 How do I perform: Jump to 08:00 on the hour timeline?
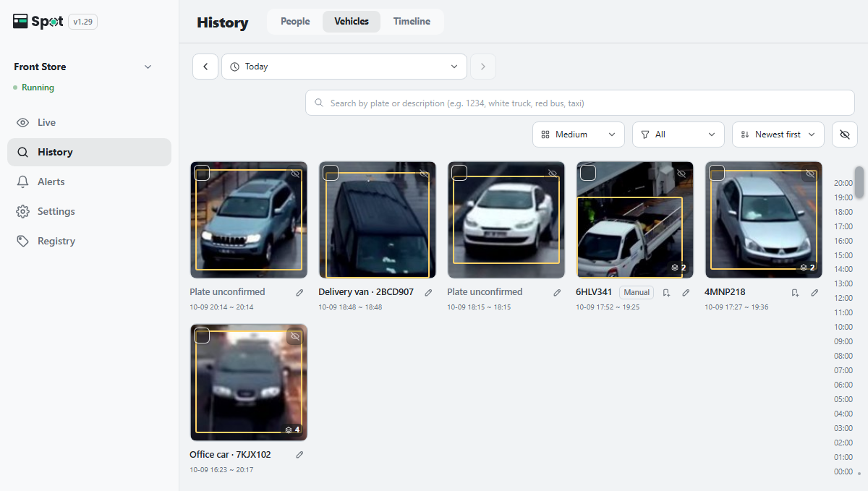click(x=843, y=356)
